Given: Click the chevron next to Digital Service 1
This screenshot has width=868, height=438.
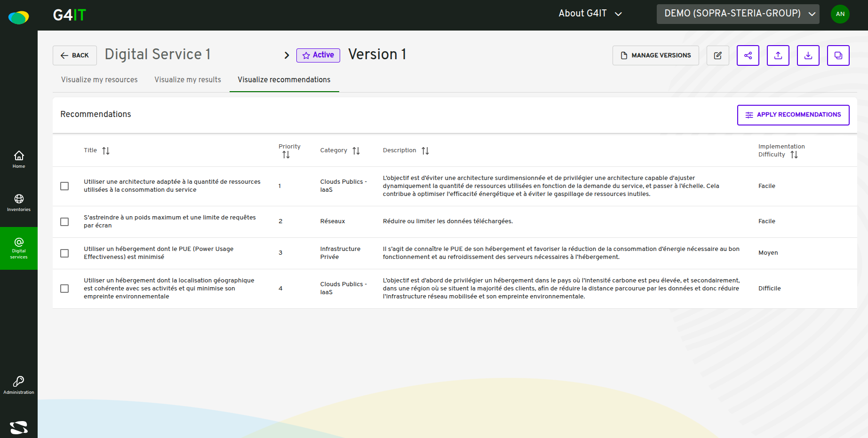Looking at the screenshot, I should [287, 55].
